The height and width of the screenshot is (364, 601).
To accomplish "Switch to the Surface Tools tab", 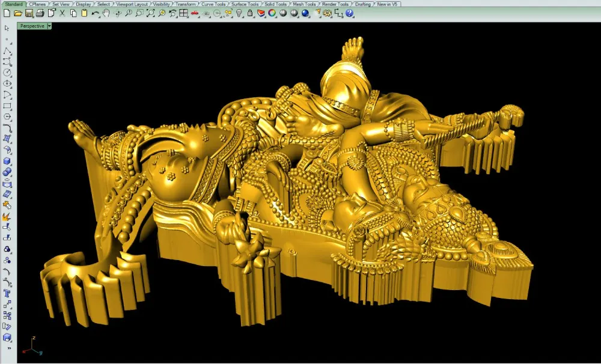I will coord(245,4).
